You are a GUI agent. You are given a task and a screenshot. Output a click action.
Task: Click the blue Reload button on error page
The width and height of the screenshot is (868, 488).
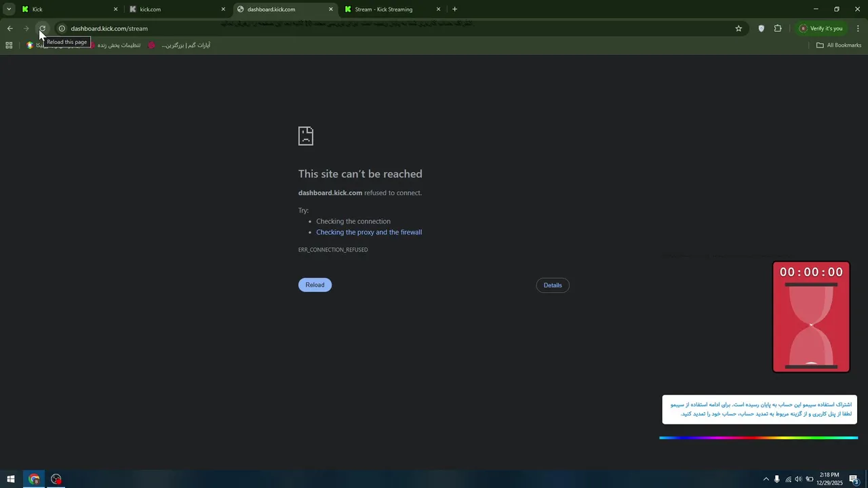(x=315, y=285)
